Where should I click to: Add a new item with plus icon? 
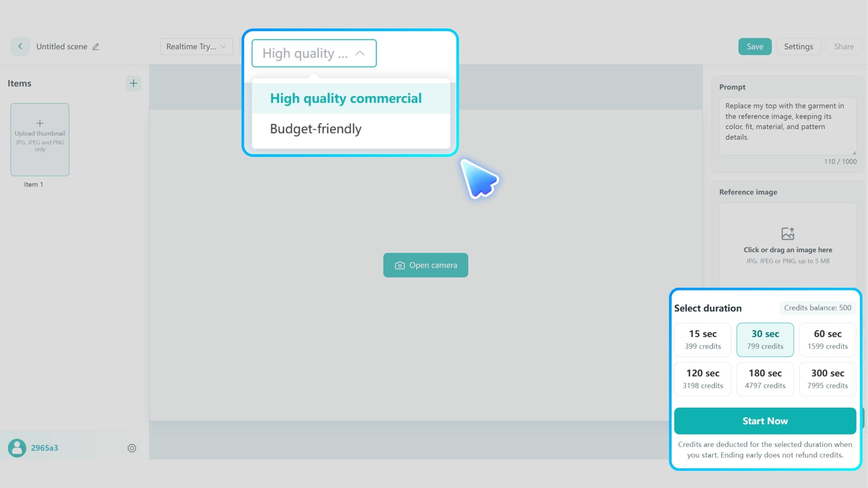pyautogui.click(x=133, y=83)
